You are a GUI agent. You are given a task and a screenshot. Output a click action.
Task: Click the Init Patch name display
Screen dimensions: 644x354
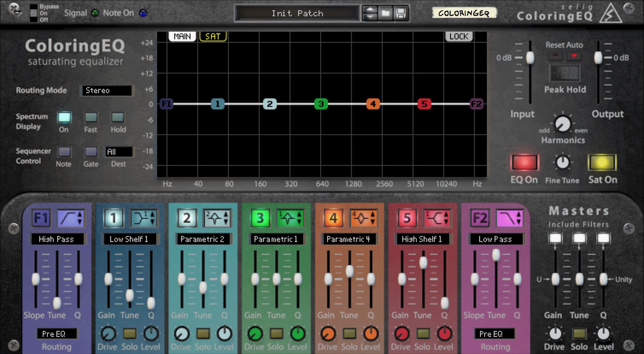(297, 13)
